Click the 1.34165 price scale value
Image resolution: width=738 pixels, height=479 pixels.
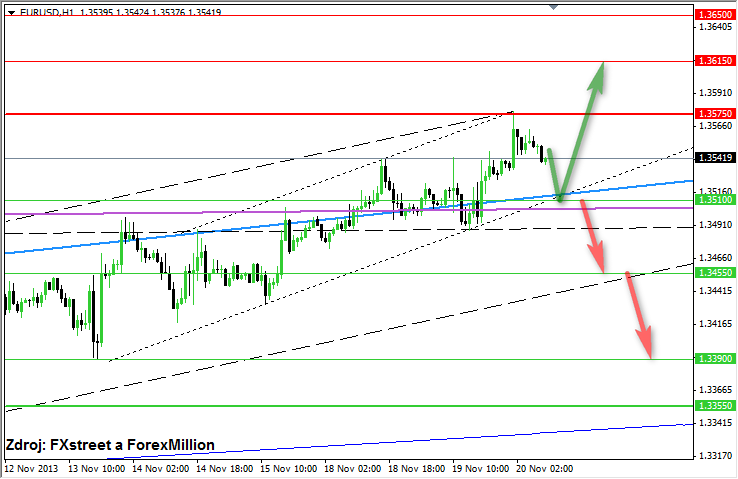(x=715, y=324)
